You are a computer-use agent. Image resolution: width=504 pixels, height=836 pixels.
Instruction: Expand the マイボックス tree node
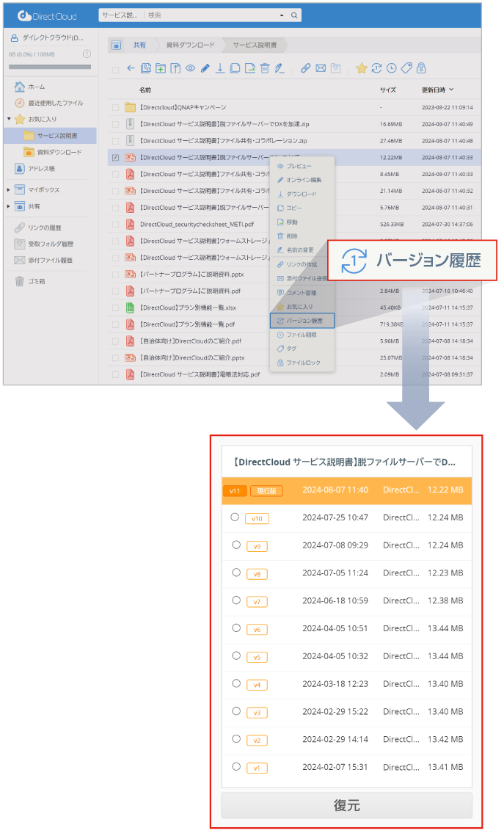click(9, 189)
